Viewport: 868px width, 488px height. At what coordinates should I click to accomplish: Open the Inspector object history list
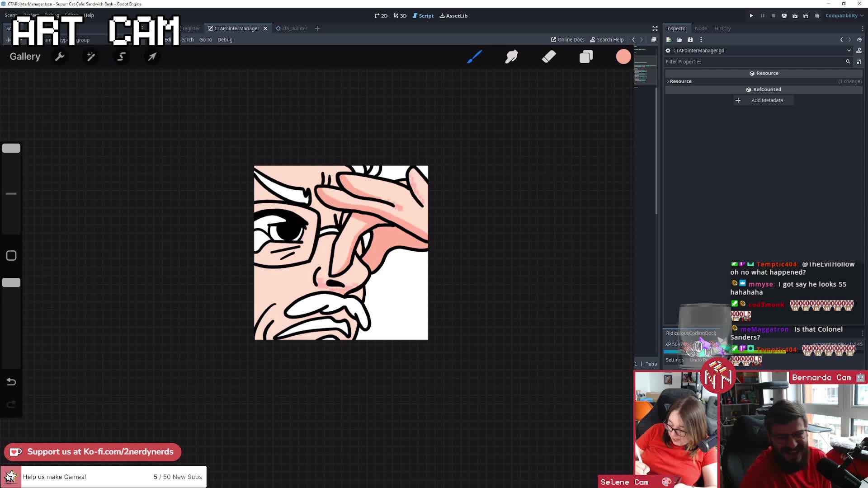(x=859, y=40)
